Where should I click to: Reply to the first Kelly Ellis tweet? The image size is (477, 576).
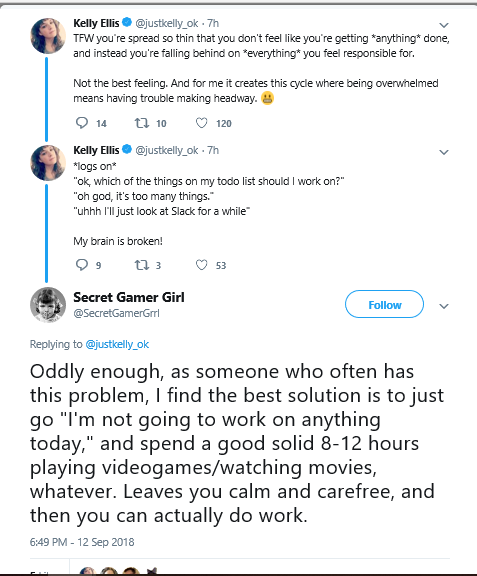pos(82,123)
